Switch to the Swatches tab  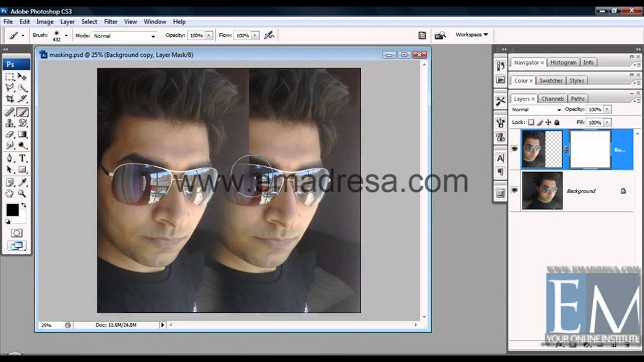click(x=550, y=80)
